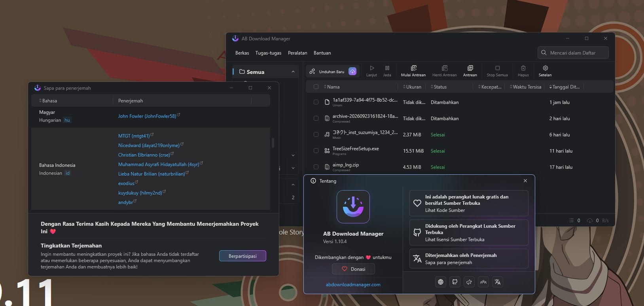
Task: Click the Donasi button
Action: coord(353,269)
